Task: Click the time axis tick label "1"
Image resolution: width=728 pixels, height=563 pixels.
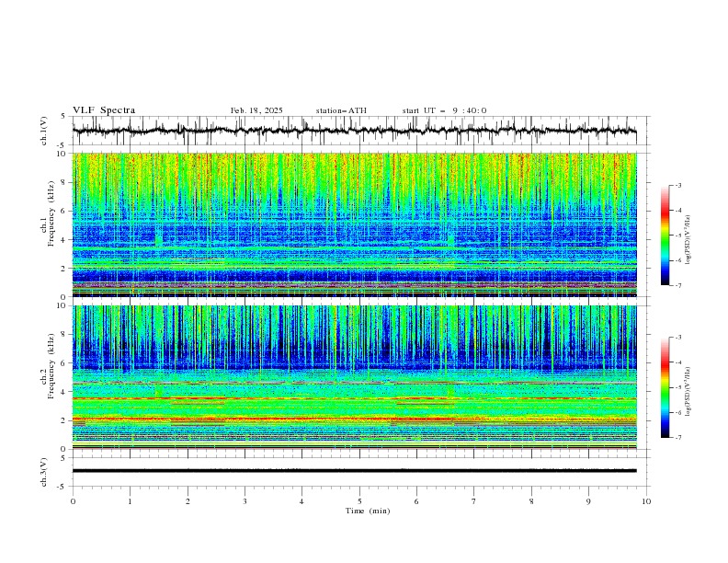Action: 130,501
